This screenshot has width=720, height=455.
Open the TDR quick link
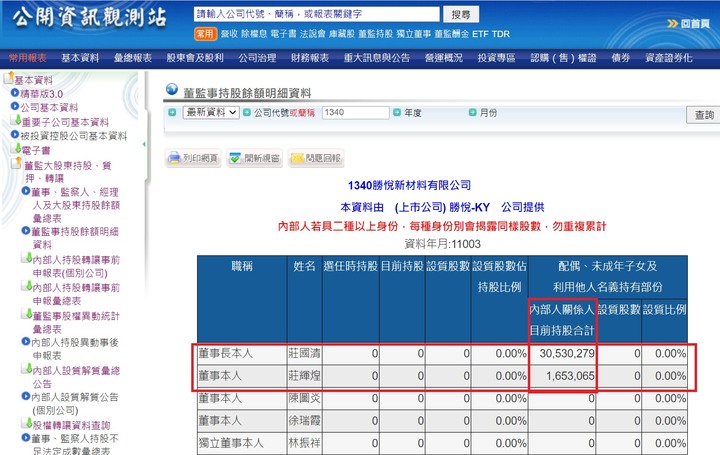(x=501, y=34)
